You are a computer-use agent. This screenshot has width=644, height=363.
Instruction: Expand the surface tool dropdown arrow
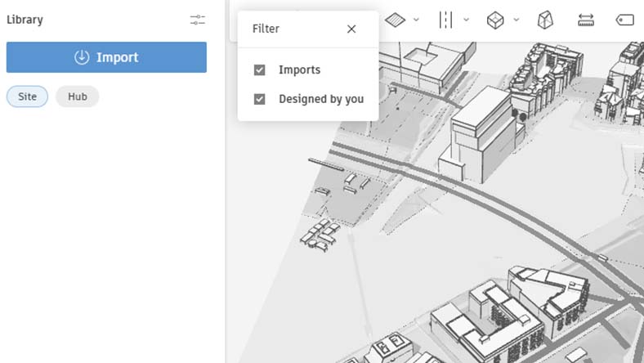tap(416, 20)
